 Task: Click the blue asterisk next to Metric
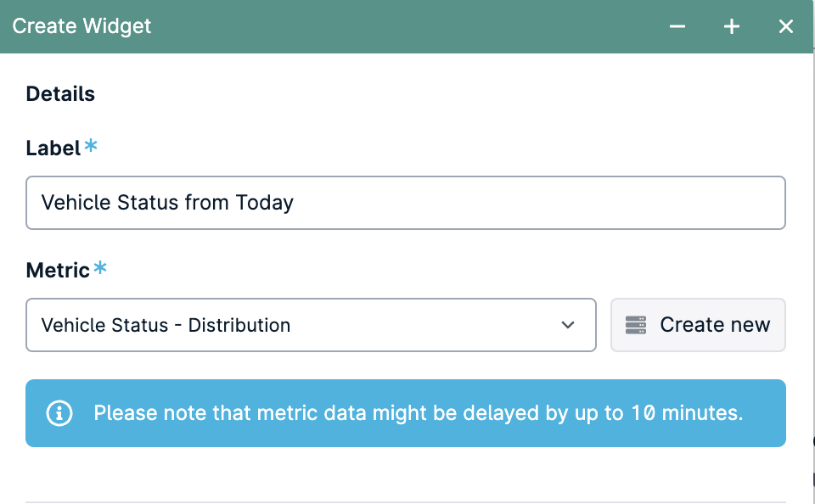tap(100, 267)
